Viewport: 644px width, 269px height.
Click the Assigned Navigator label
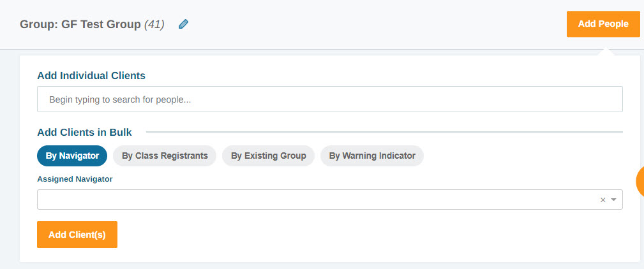(x=75, y=179)
